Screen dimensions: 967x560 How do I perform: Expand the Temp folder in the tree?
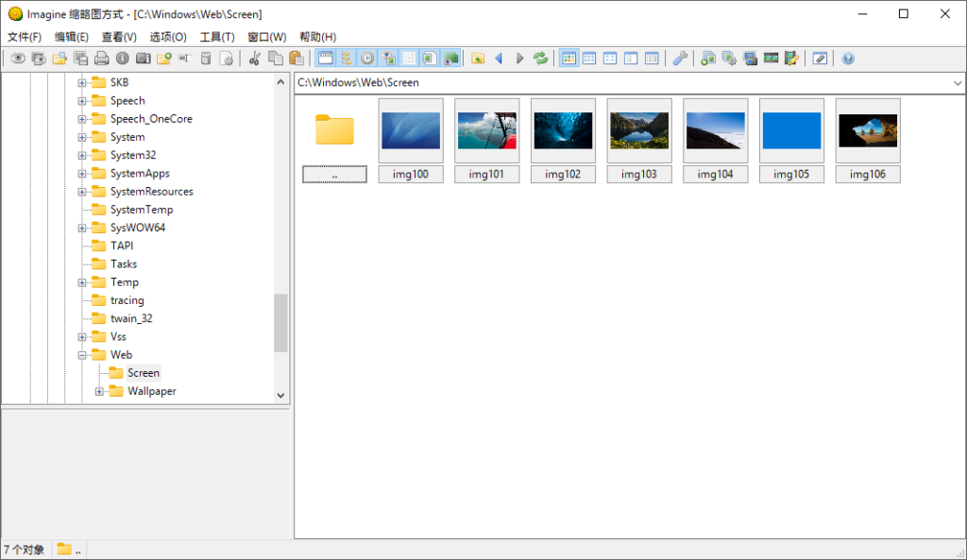[81, 281]
